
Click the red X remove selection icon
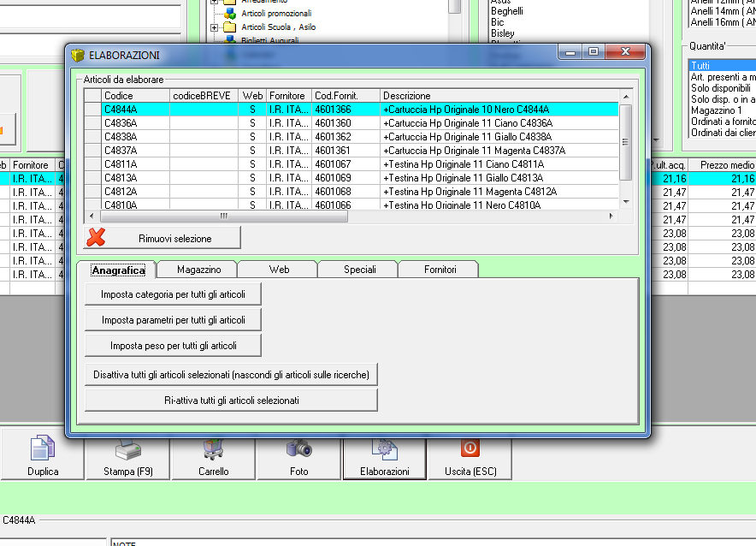pyautogui.click(x=96, y=237)
